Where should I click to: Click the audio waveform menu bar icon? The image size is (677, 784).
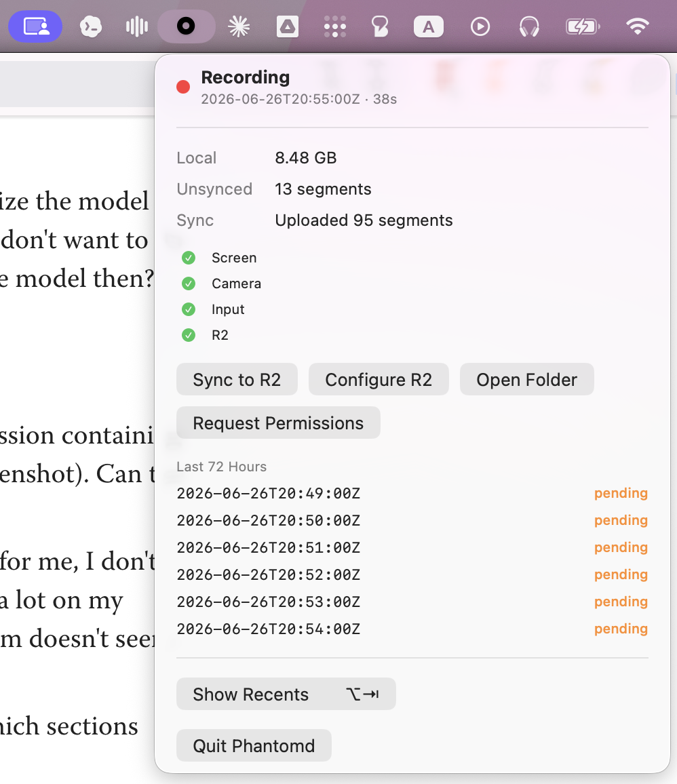coord(136,26)
